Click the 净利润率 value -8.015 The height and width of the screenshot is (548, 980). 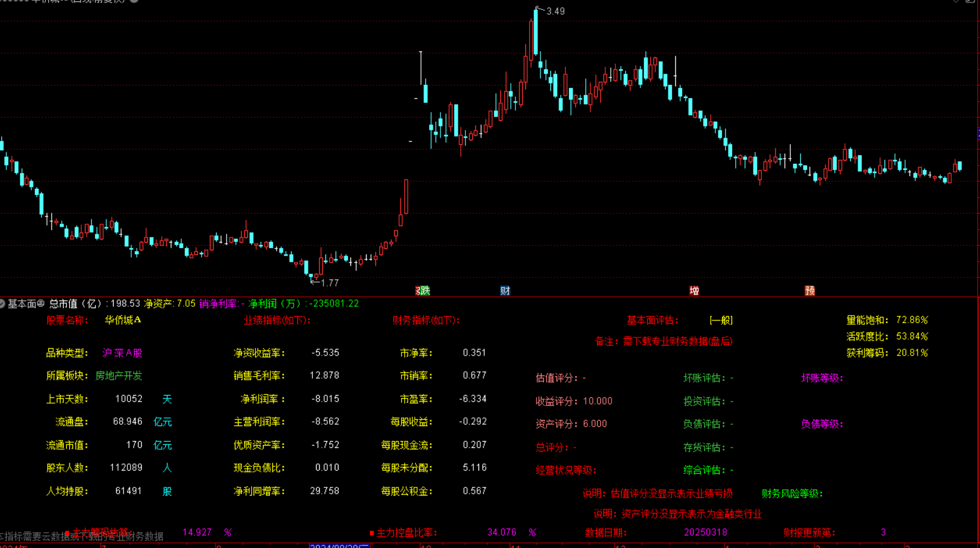click(x=325, y=399)
